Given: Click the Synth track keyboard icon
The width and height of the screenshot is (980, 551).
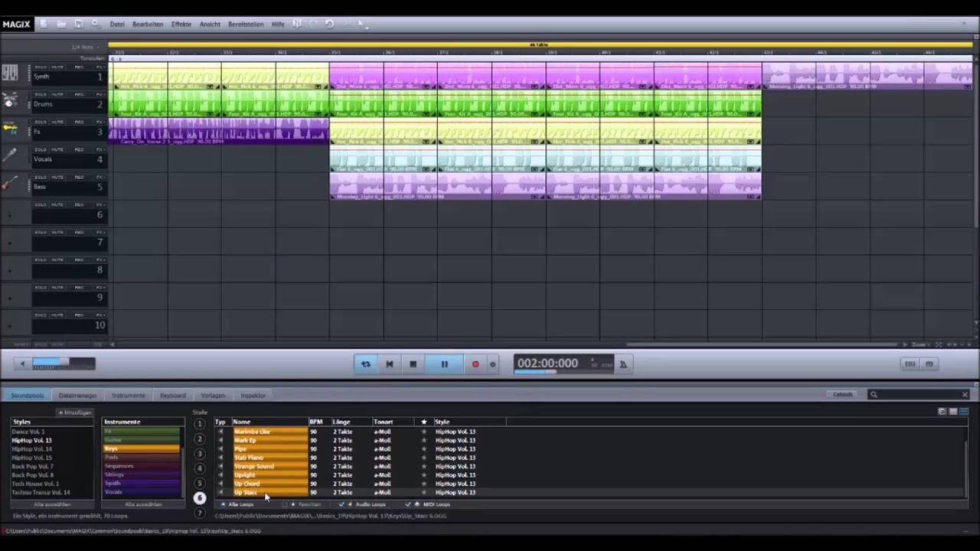Looking at the screenshot, I should [10, 73].
